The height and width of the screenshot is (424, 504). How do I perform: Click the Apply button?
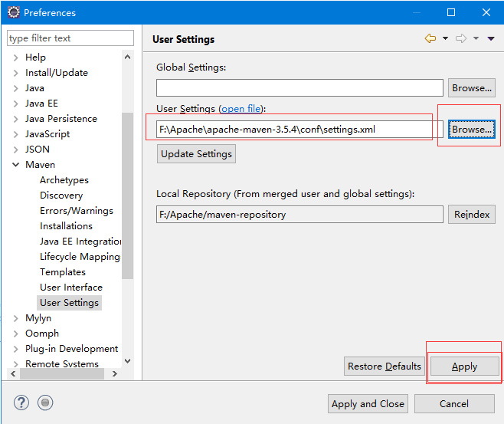pyautogui.click(x=464, y=366)
